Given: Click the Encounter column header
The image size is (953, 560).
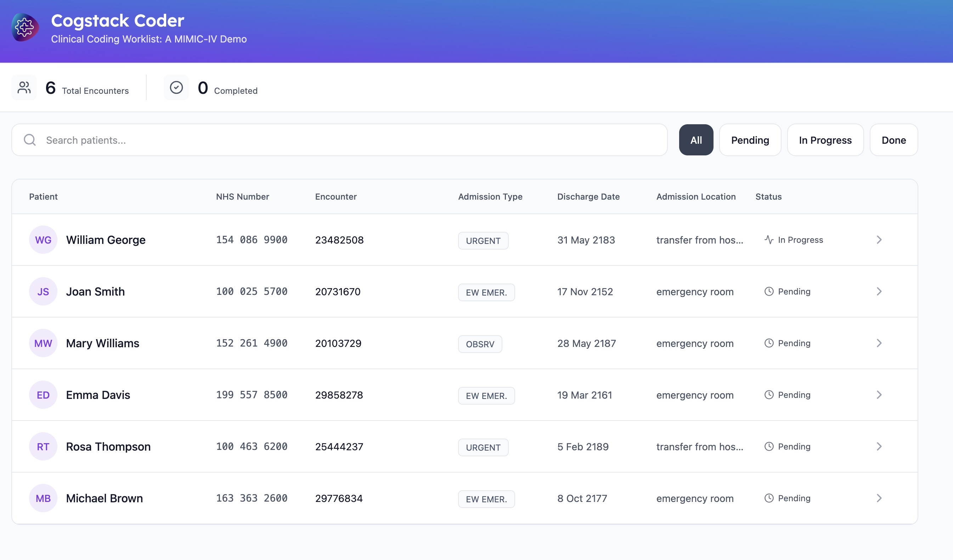Looking at the screenshot, I should coord(336,196).
